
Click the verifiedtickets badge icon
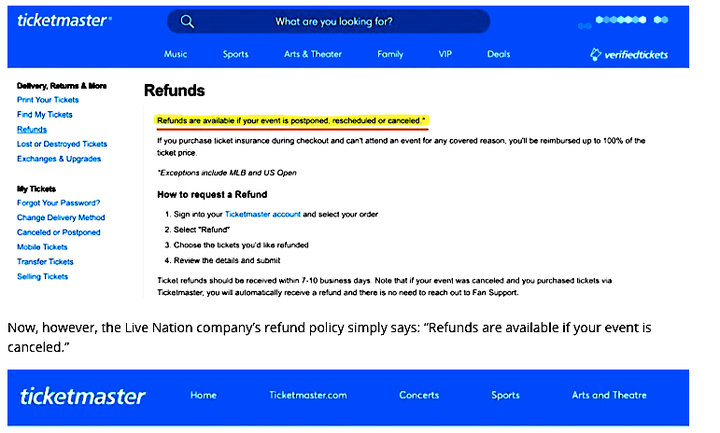click(x=595, y=55)
